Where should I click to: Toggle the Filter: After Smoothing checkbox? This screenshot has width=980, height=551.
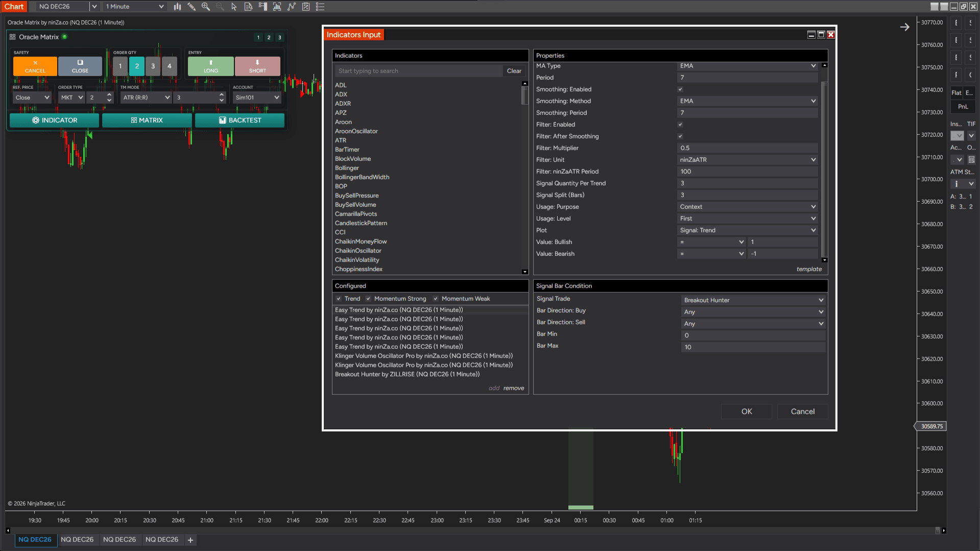coord(680,136)
